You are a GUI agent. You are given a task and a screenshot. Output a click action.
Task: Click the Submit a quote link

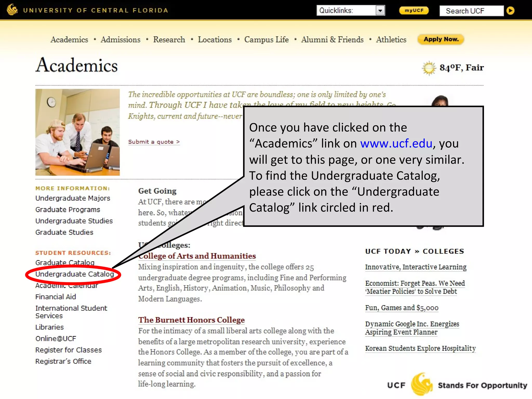(x=154, y=142)
